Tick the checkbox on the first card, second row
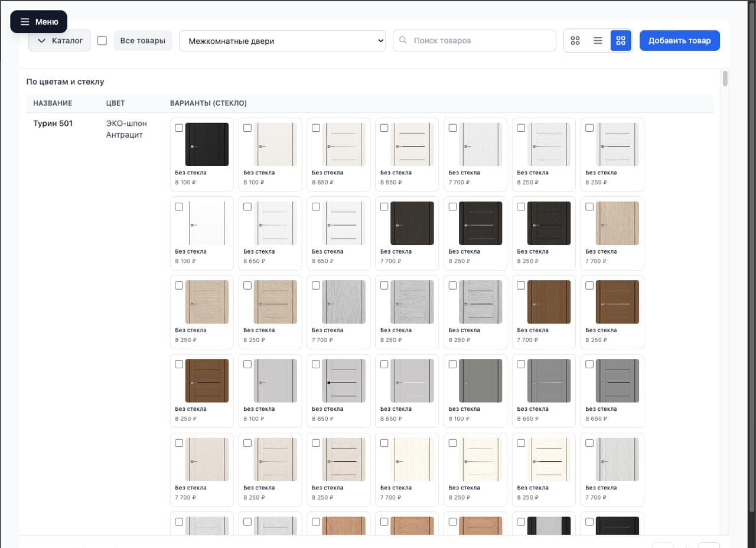 coord(179,206)
